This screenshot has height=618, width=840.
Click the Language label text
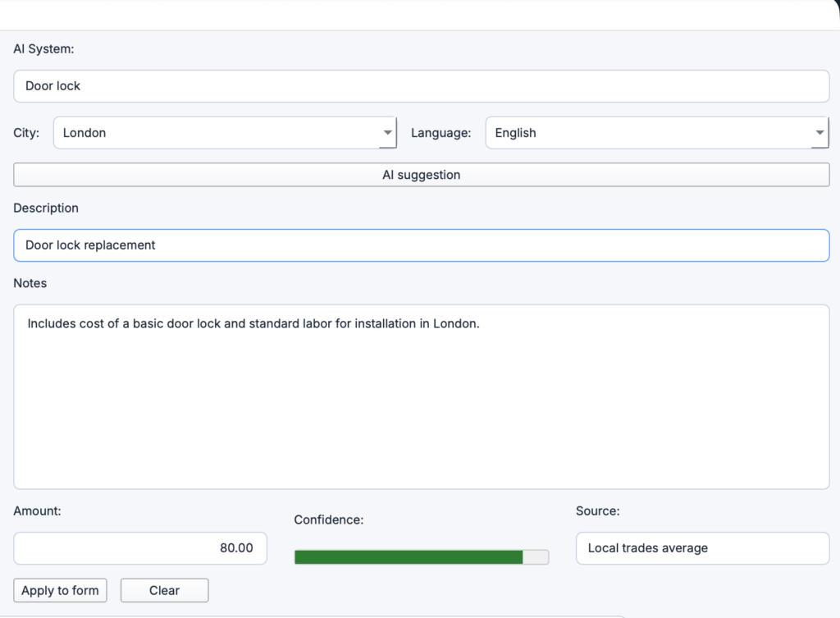click(x=441, y=133)
